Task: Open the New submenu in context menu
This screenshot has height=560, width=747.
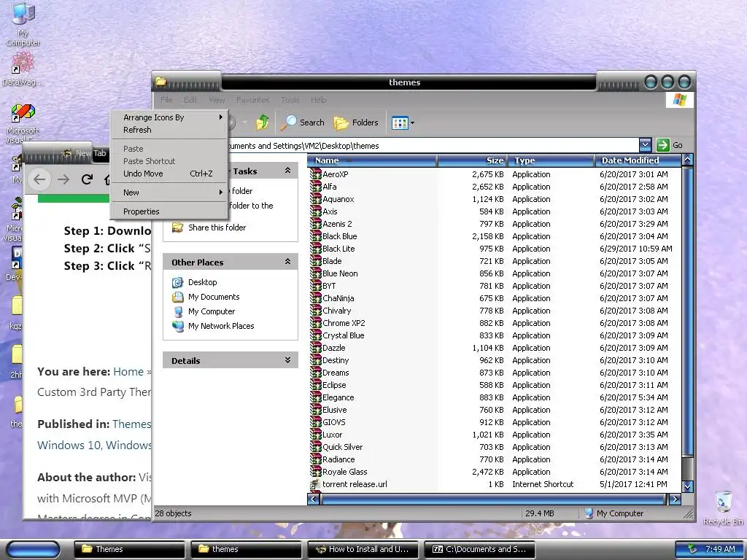Action: pos(169,192)
